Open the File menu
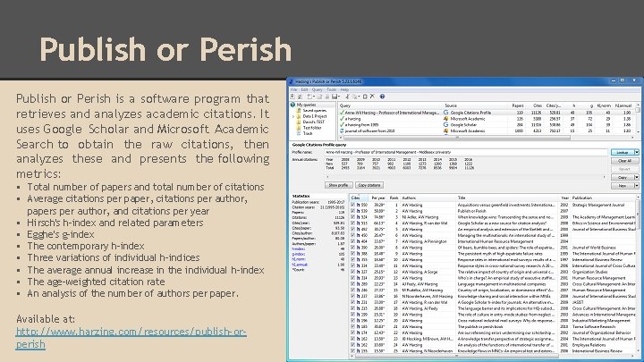This screenshot has height=362, width=644. click(293, 89)
